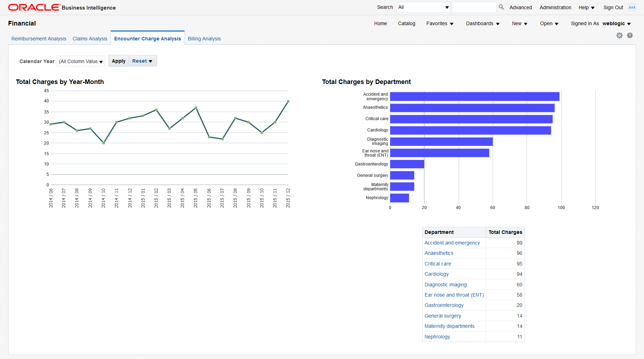Click the blue accessibility icon beside Sign Out

632,7
